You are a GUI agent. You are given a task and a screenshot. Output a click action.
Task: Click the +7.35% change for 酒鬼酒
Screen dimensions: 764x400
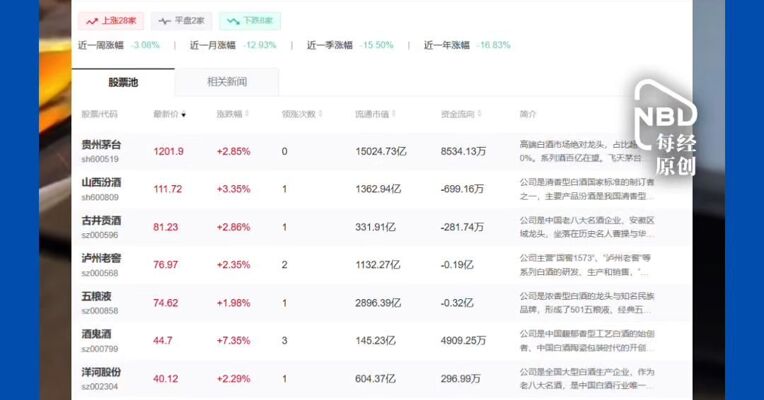coord(233,341)
